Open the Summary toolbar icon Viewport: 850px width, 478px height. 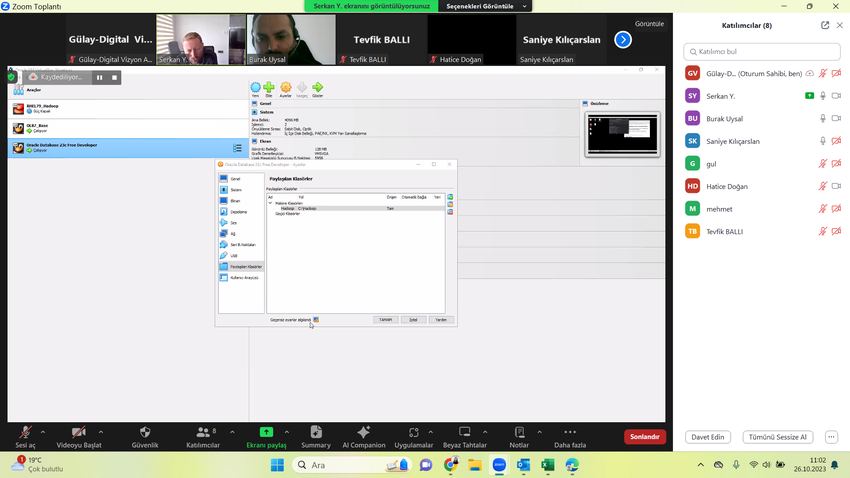(x=316, y=432)
